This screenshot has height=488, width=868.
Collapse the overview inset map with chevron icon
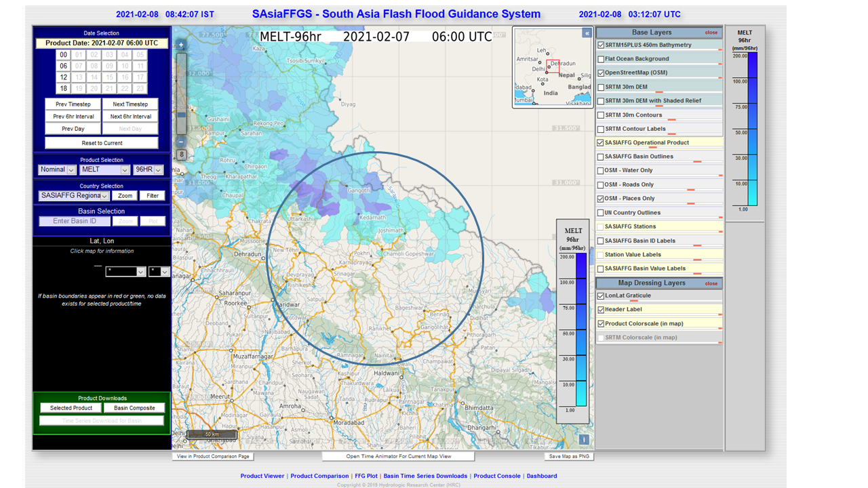586,32
